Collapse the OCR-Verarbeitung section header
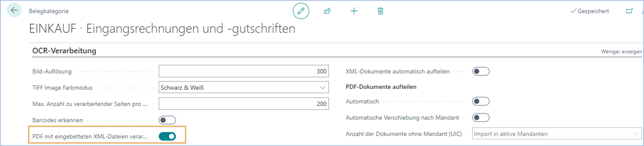The image size is (644, 146). [x=64, y=51]
